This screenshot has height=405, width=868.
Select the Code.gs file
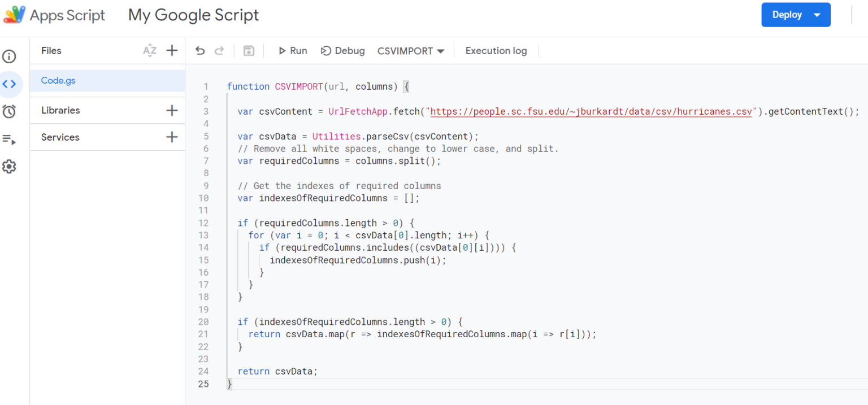pyautogui.click(x=57, y=80)
